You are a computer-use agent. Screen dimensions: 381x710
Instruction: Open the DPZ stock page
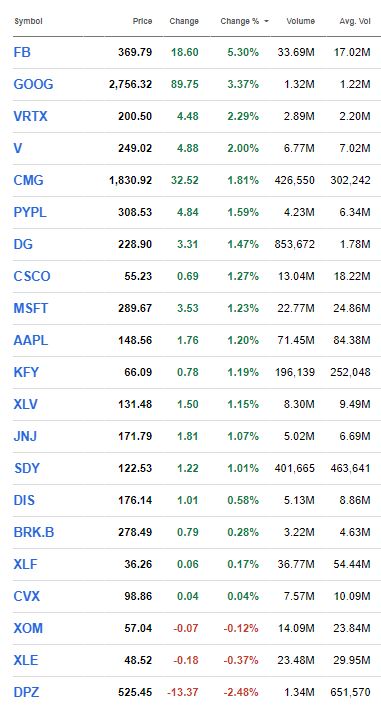[x=26, y=692]
